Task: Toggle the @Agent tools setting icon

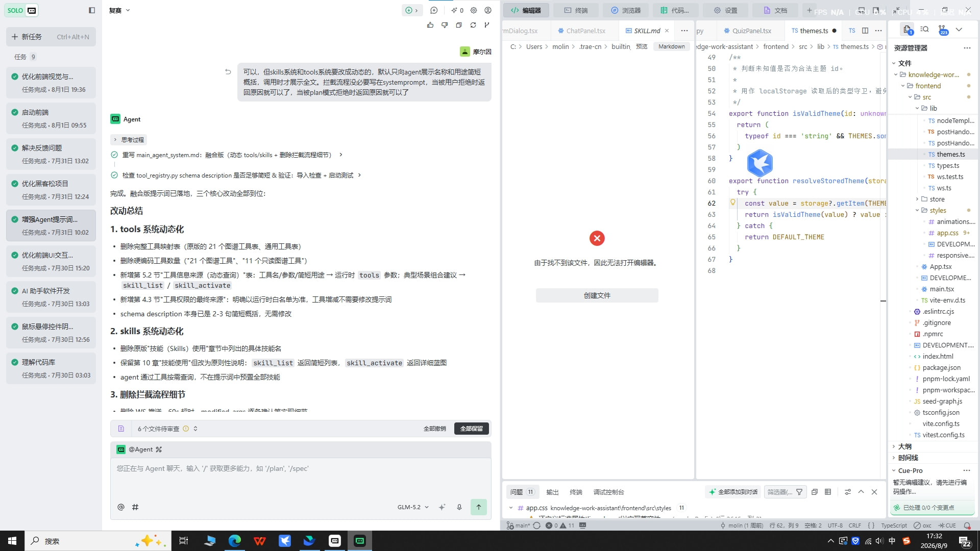Action: point(159,449)
